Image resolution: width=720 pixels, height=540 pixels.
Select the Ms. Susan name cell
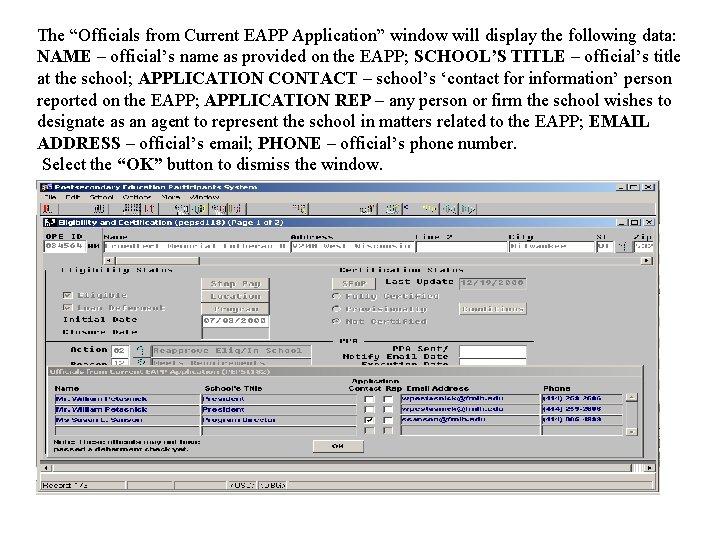tap(127, 420)
